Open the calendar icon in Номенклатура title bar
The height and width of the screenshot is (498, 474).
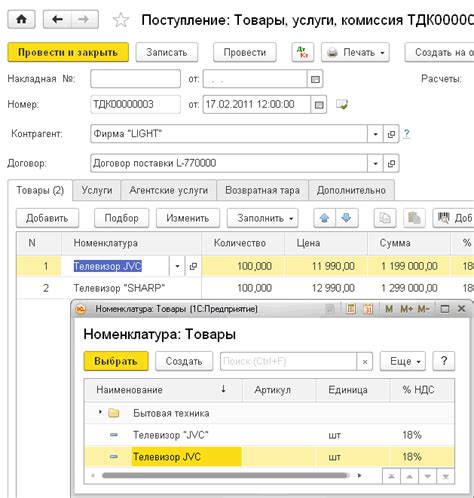[368, 309]
